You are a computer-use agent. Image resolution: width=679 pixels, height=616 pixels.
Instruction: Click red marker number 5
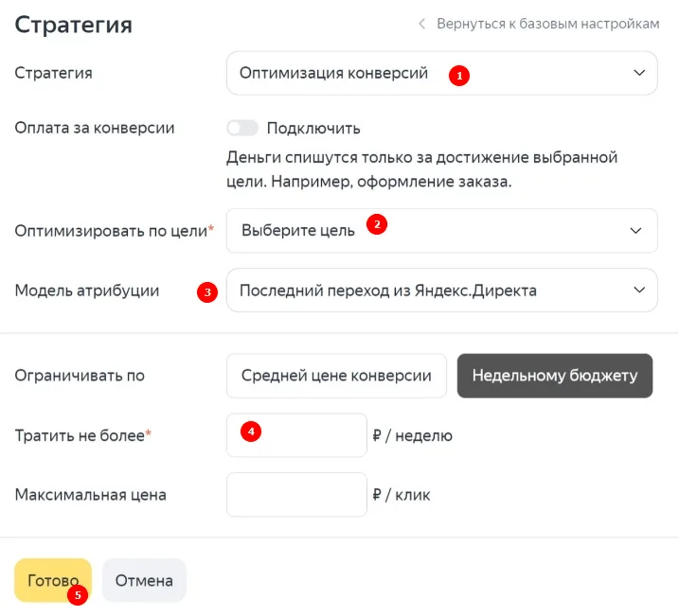(78, 595)
